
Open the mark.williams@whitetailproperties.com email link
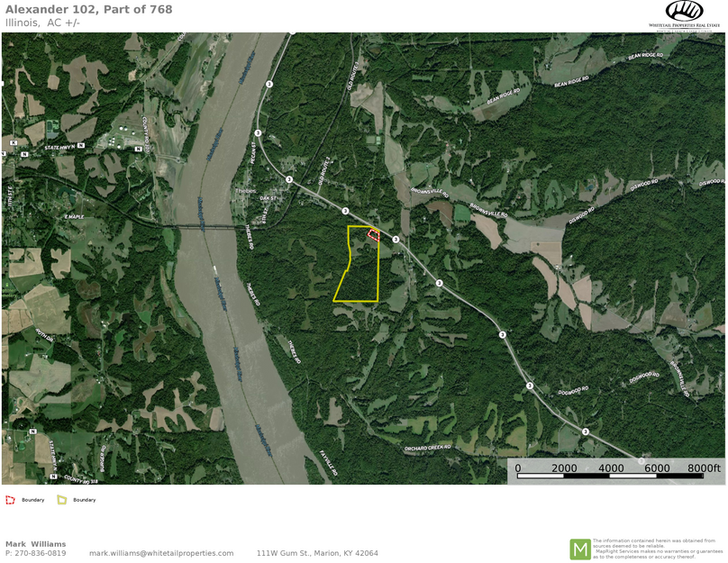tap(161, 553)
